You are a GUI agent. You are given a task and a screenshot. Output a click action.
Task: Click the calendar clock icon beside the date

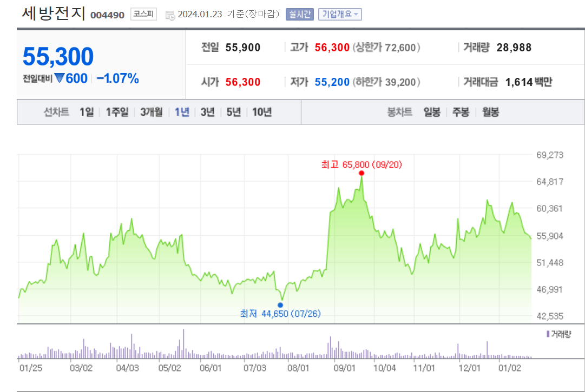170,15
